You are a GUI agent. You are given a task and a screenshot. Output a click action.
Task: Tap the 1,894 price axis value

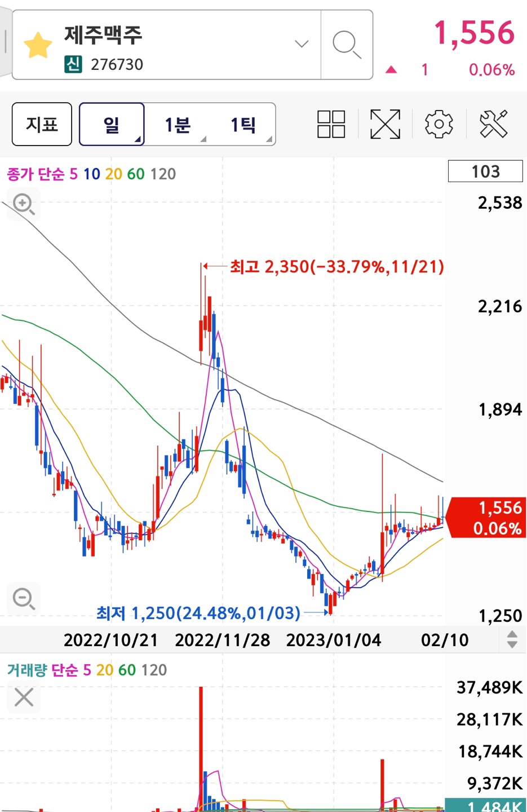pos(500,410)
